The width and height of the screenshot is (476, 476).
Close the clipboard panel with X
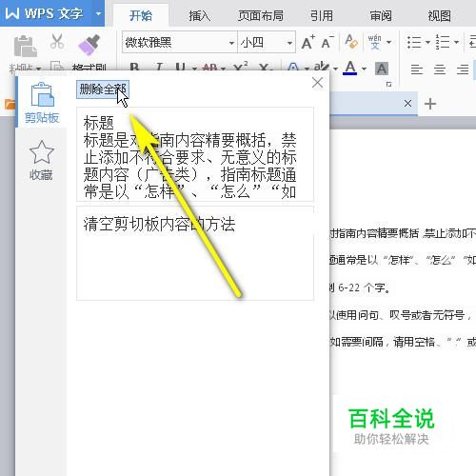click(x=317, y=83)
